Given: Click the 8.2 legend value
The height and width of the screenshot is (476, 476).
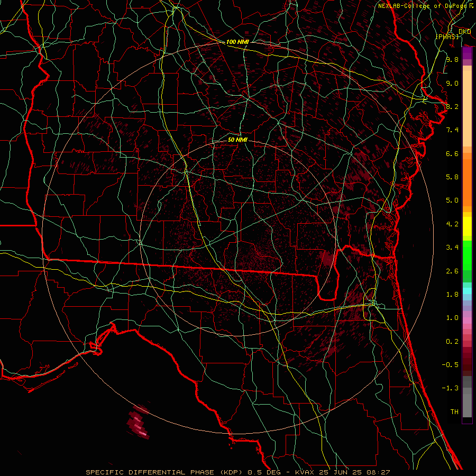Looking at the screenshot, I should click(452, 106).
